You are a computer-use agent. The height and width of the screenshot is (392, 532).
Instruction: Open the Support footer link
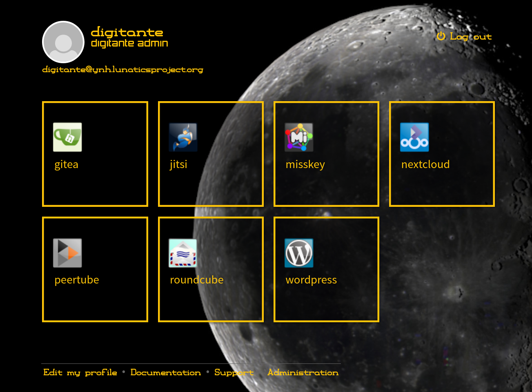pyautogui.click(x=234, y=372)
